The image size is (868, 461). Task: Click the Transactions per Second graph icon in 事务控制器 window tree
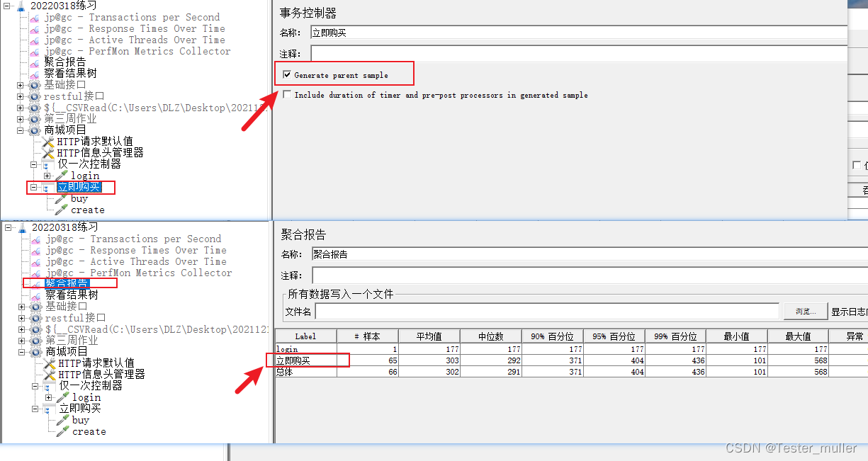(34, 18)
